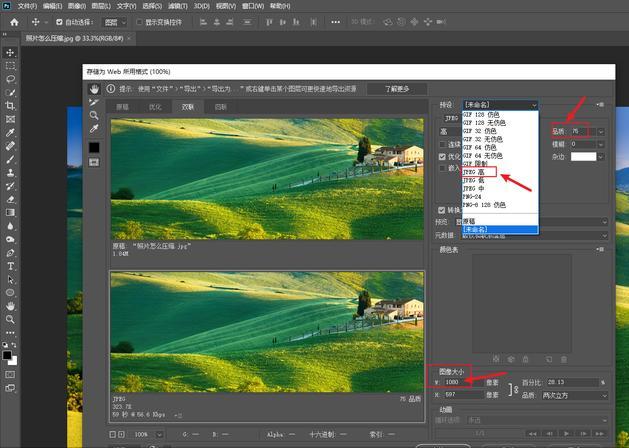Toggle the 自动选择 checkbox
The width and height of the screenshot is (629, 448).
coord(59,21)
